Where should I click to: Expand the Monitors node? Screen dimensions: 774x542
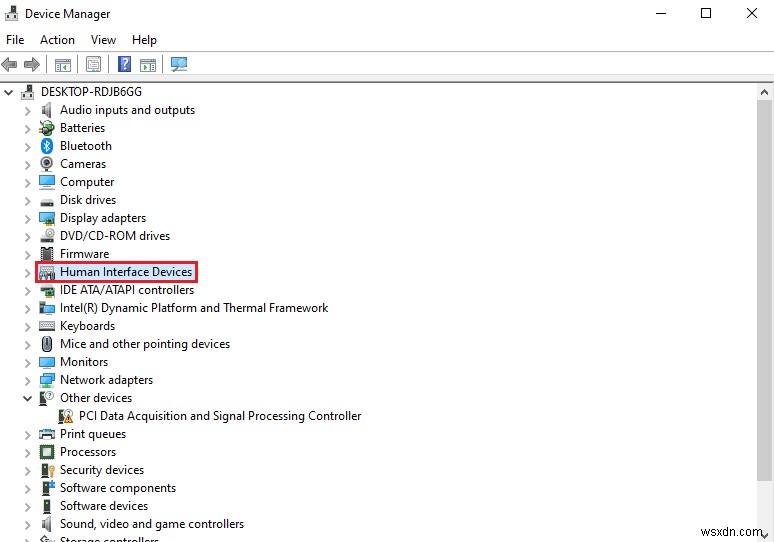tap(28, 363)
